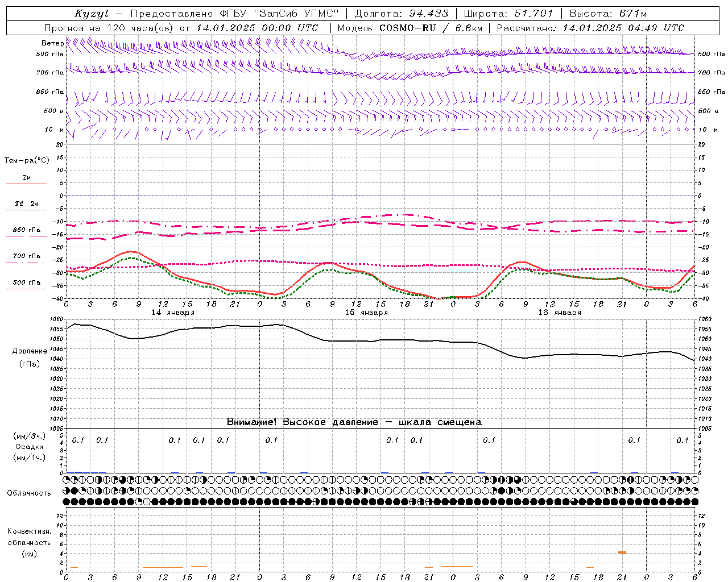The height and width of the screenshot is (582, 728).
Task: Click the date label 14 января
Action: tap(173, 313)
